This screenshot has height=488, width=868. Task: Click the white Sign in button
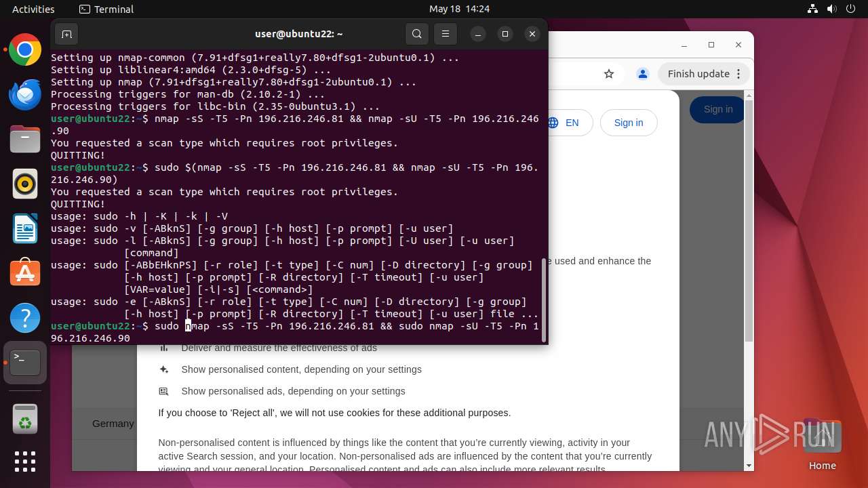click(629, 123)
